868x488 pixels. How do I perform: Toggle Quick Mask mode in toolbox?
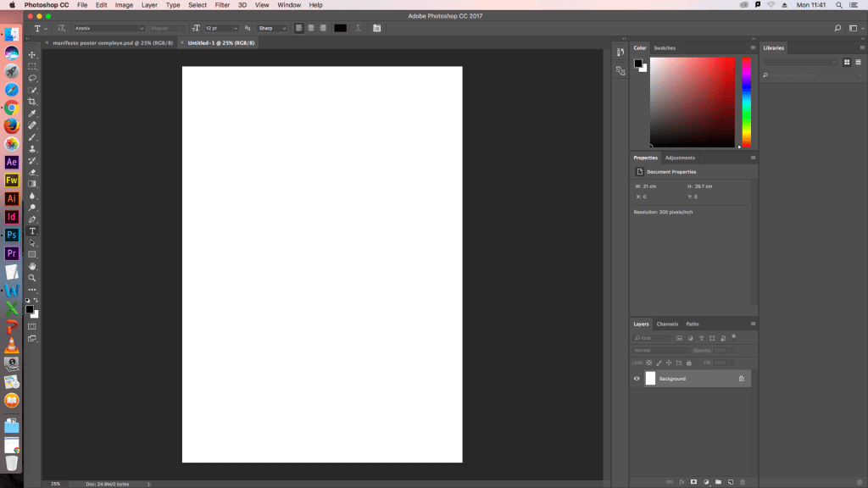[32, 326]
